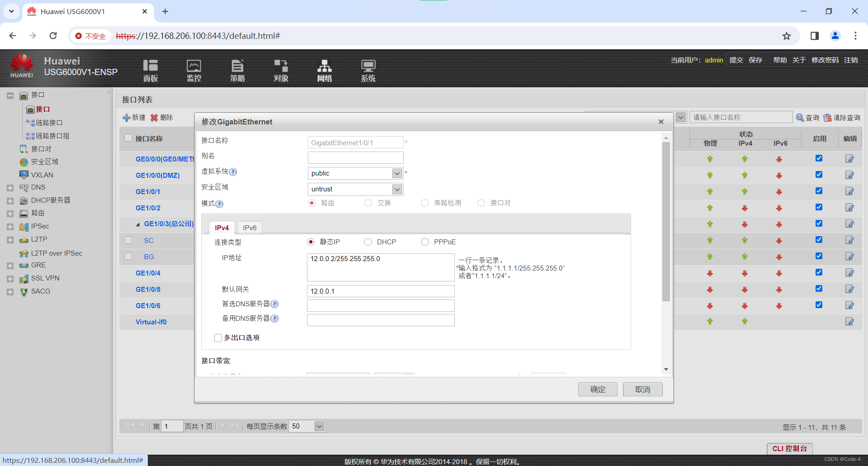
Task: Click the 别名 input field
Action: click(x=355, y=157)
